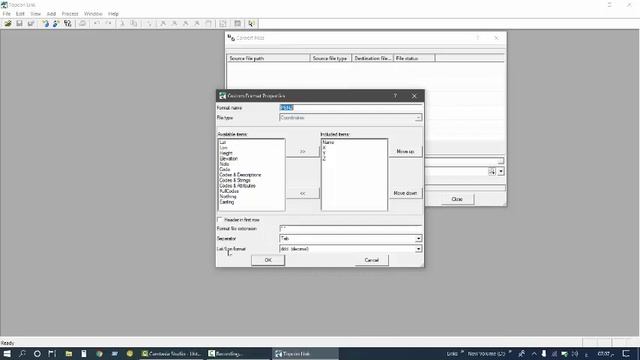Select X in Included items
Viewport: 640px width, 360px height.
pos(324,148)
